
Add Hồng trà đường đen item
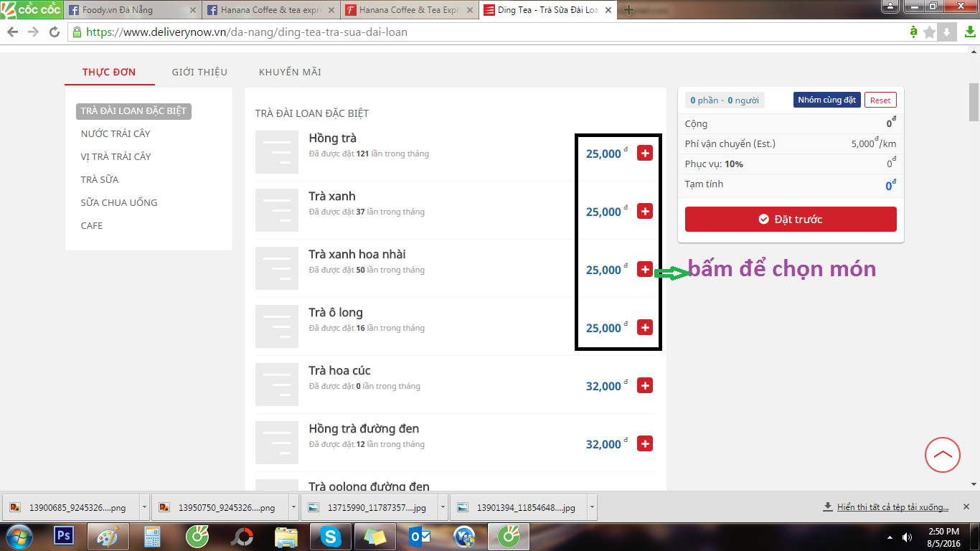(x=644, y=444)
